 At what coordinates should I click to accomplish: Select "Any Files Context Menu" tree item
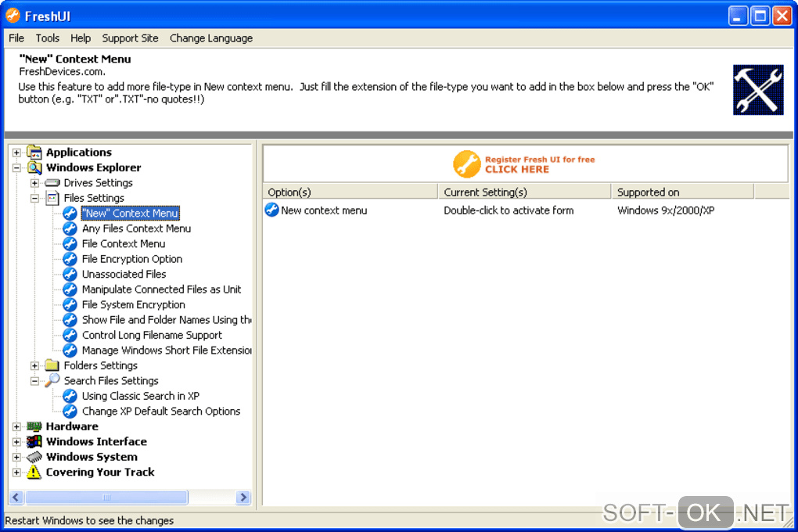pyautogui.click(x=136, y=228)
